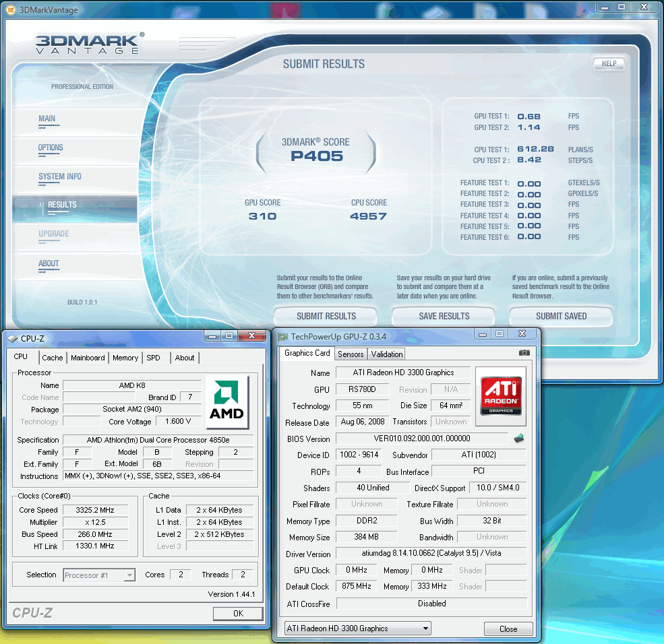Click the GPU score value 310
Screen dimensions: 664x644
(x=262, y=216)
